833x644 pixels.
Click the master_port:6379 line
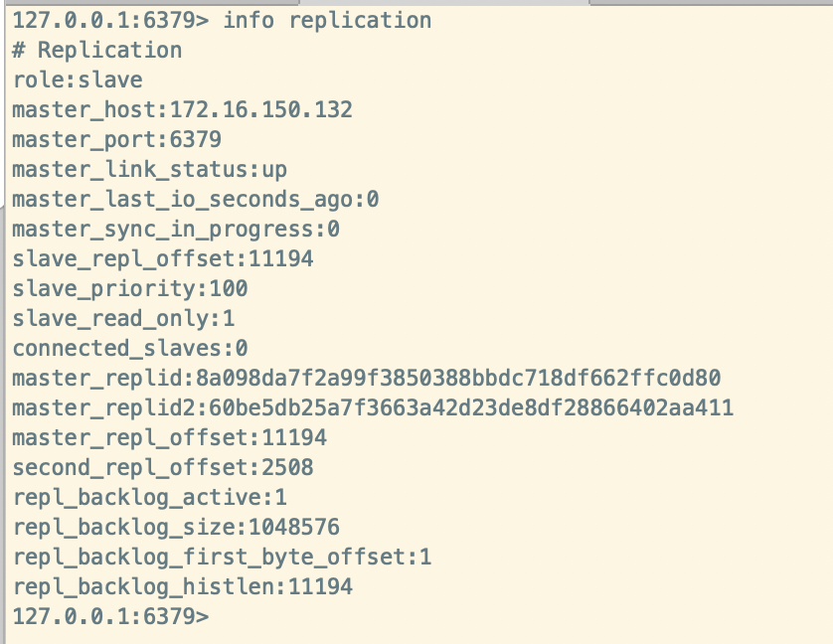[x=117, y=140]
